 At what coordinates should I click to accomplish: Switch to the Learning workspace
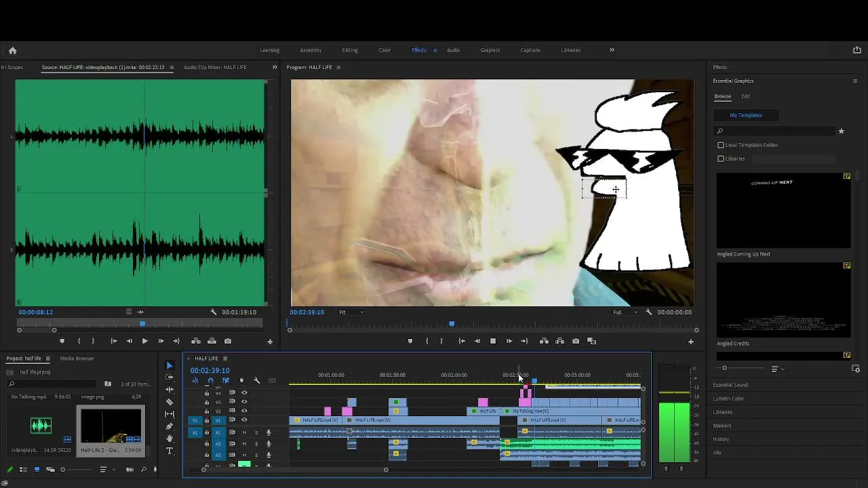click(270, 50)
